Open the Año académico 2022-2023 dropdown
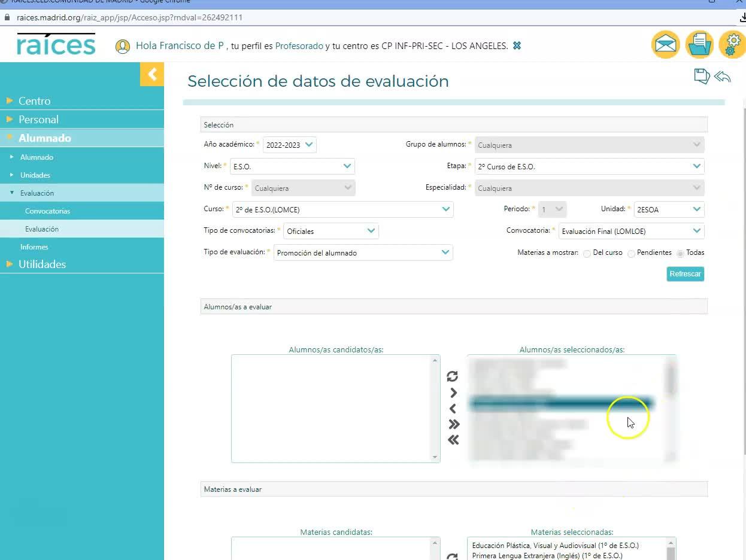746x560 pixels. tap(290, 145)
